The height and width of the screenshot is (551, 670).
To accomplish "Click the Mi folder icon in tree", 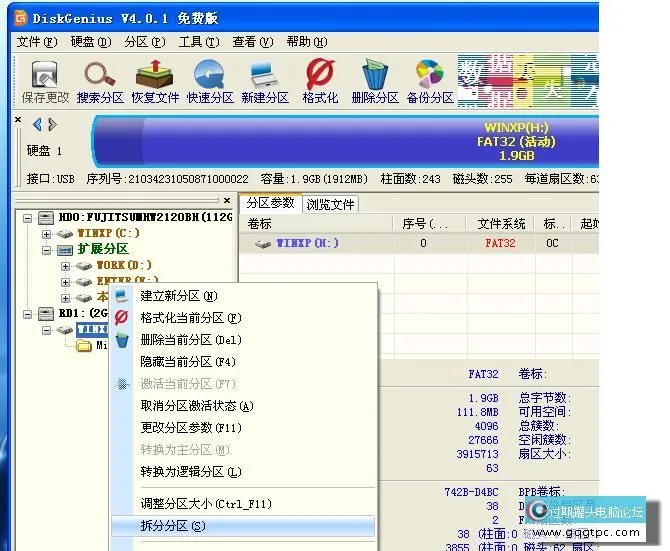I will point(84,346).
